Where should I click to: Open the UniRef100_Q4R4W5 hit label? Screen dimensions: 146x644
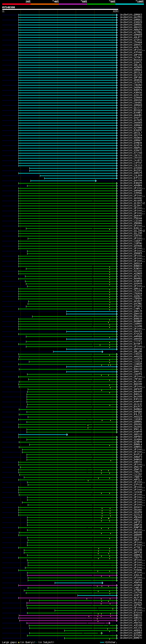click(131, 191)
